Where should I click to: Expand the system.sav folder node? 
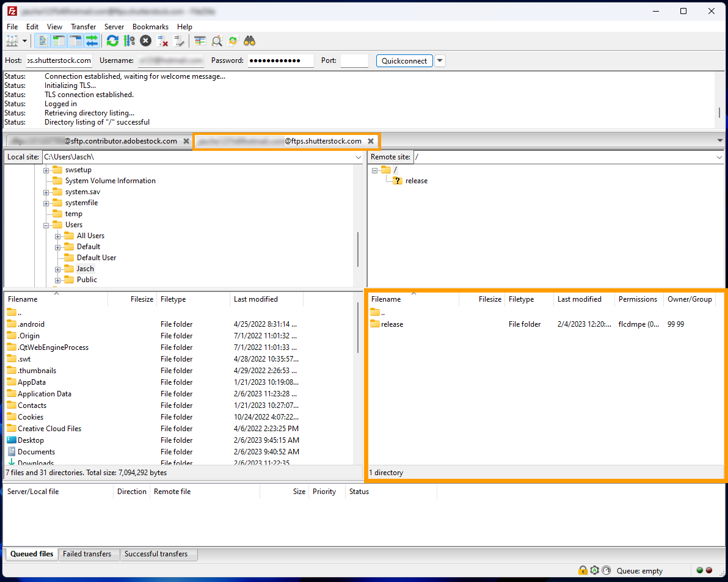coord(46,192)
